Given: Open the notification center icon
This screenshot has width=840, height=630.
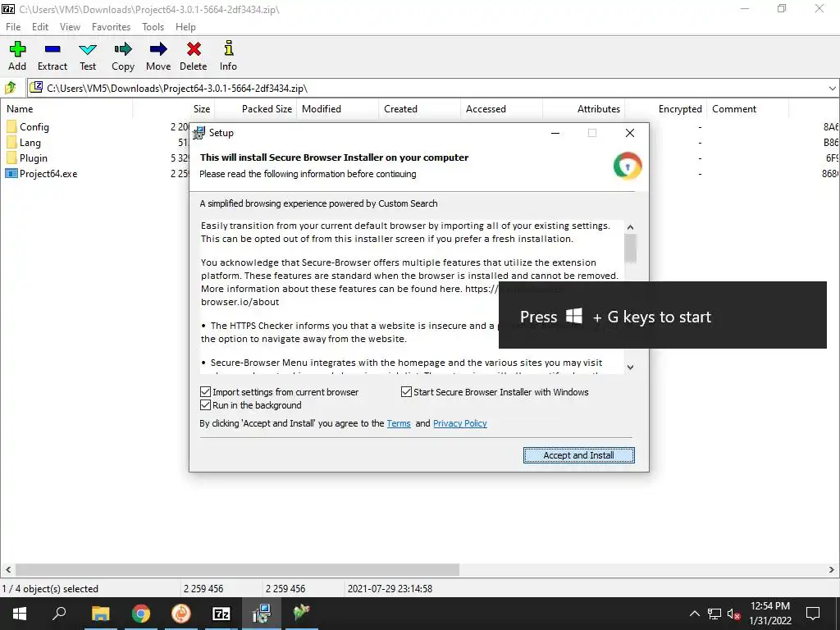Looking at the screenshot, I should (813, 614).
